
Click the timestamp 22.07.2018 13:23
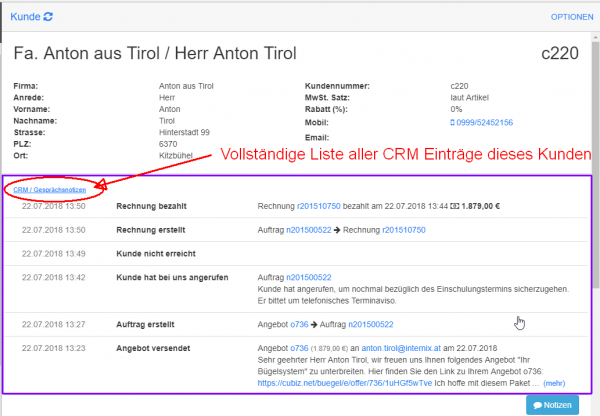[x=54, y=348]
